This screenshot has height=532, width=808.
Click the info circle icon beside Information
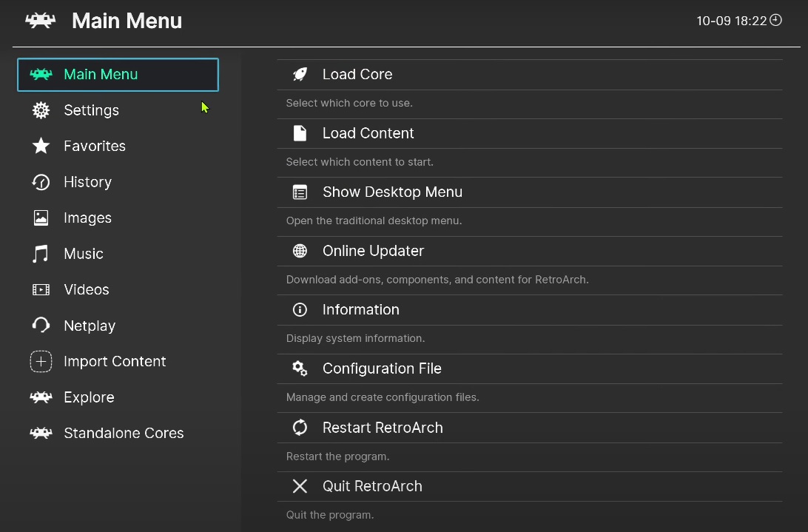pyautogui.click(x=300, y=310)
